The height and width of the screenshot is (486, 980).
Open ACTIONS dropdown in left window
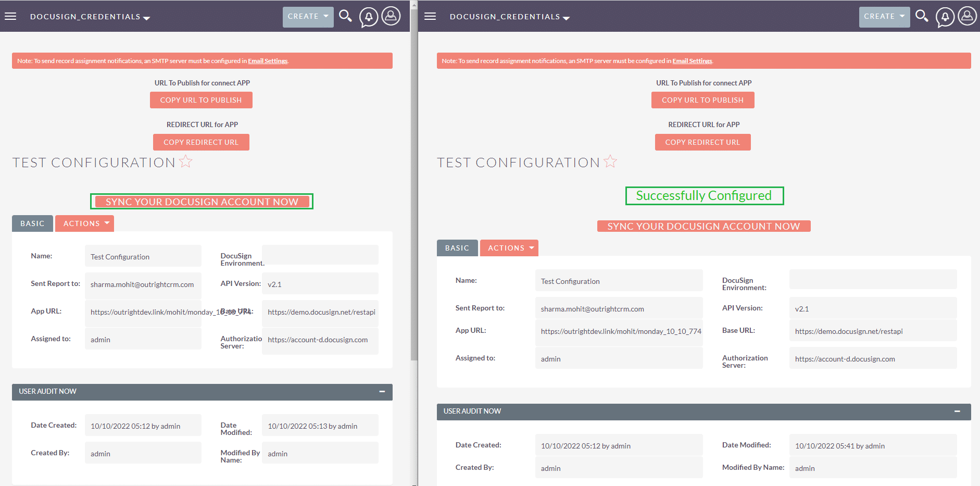(x=84, y=223)
